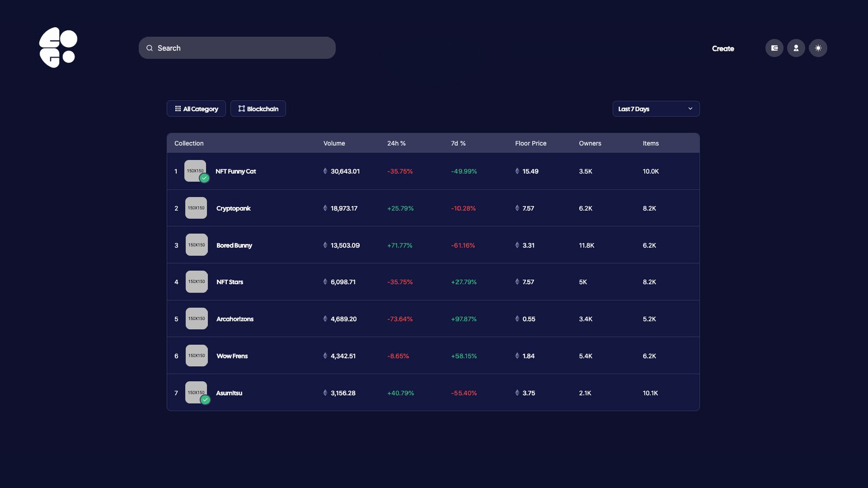The width and height of the screenshot is (868, 488).
Task: Open the Bored Bunny collection name
Action: click(x=234, y=246)
